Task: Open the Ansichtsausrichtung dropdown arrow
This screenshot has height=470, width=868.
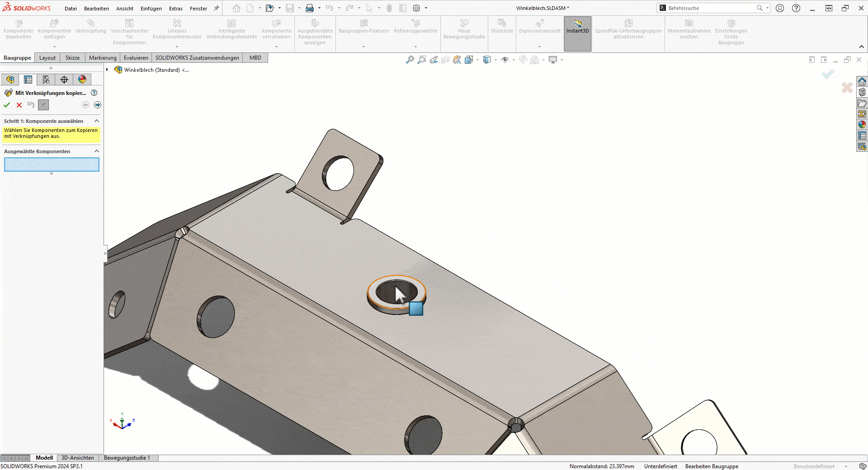Action: click(x=477, y=60)
